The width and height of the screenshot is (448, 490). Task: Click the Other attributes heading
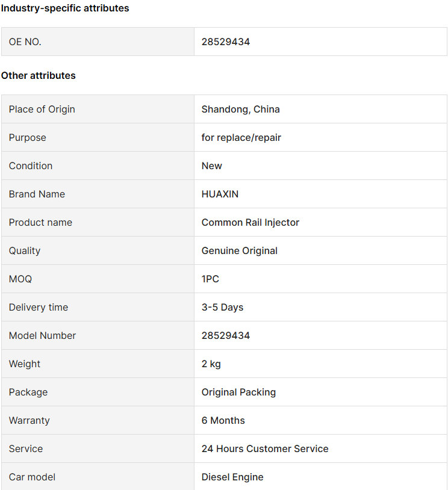click(39, 76)
